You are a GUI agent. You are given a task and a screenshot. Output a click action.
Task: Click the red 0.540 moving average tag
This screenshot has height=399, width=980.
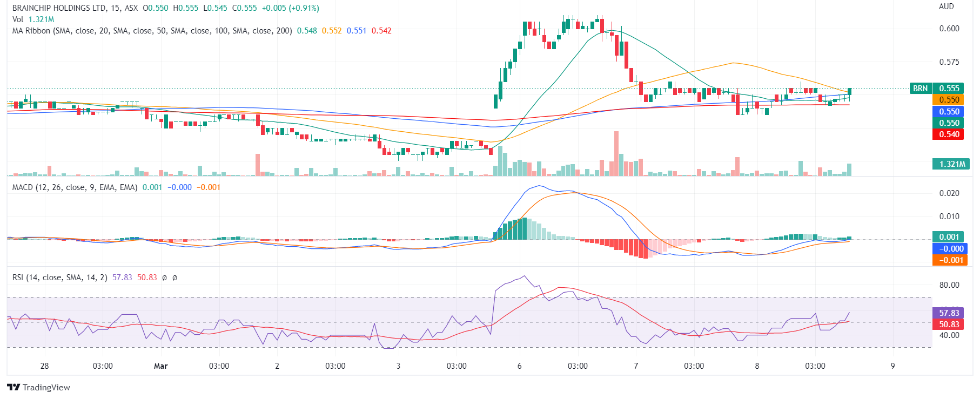pyautogui.click(x=949, y=134)
